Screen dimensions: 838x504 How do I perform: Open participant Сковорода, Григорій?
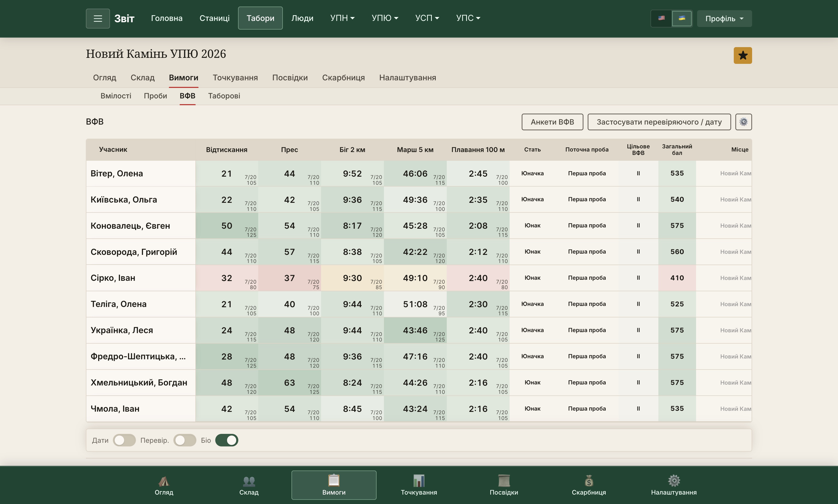[134, 252]
